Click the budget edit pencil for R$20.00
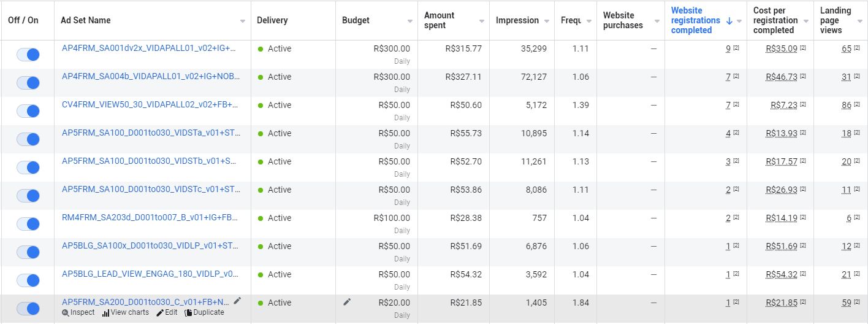 (x=347, y=302)
